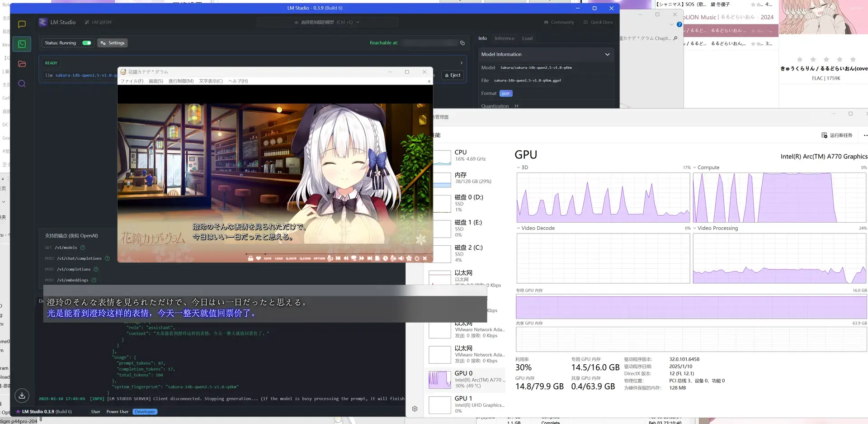Switch to the Inference tab

[505, 38]
